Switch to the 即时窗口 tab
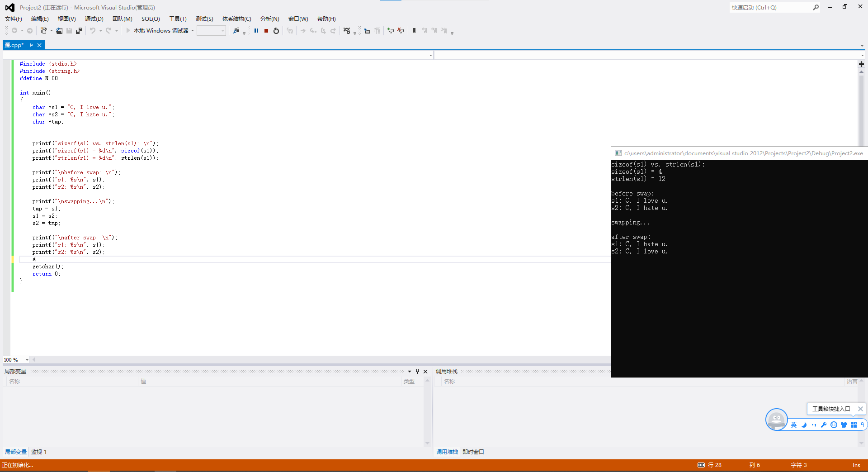Screen dimensions: 868x472 [x=473, y=452]
